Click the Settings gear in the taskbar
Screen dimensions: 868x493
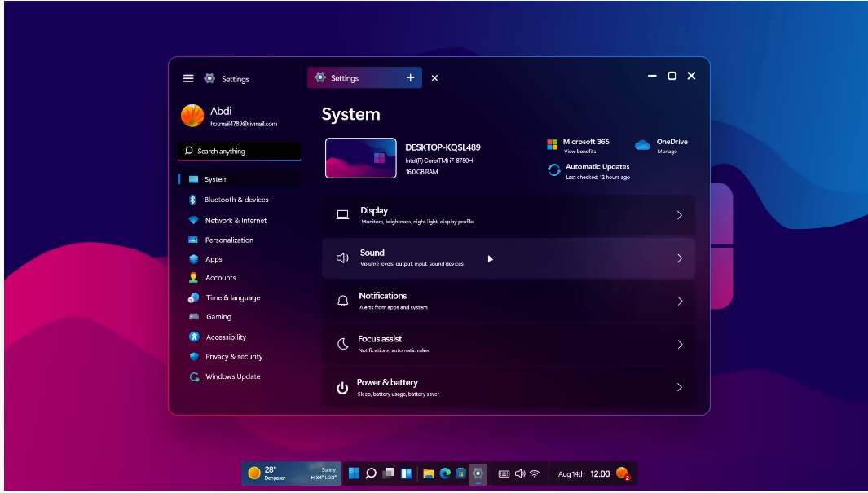tap(478, 473)
